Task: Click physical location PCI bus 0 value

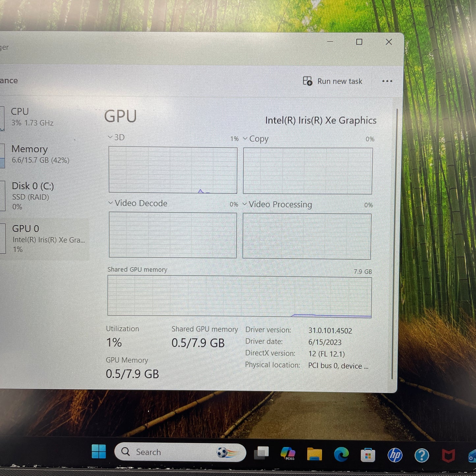Action: 338,366
